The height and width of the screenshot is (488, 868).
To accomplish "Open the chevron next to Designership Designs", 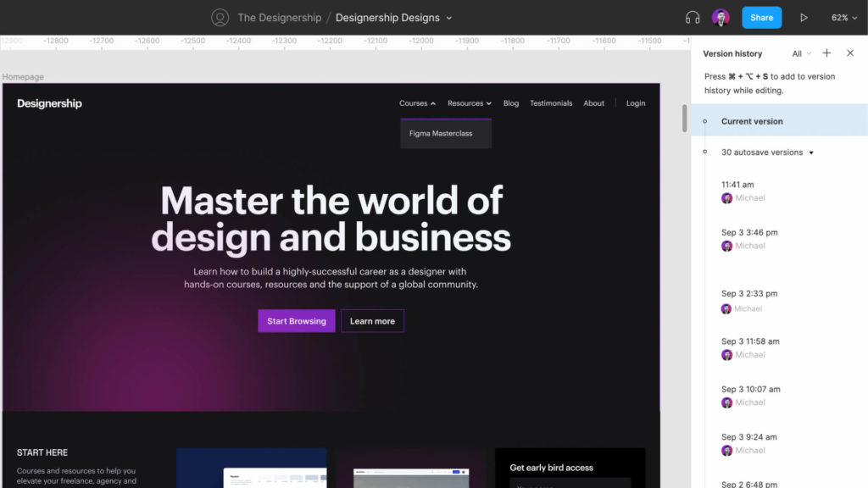I will pos(450,17).
